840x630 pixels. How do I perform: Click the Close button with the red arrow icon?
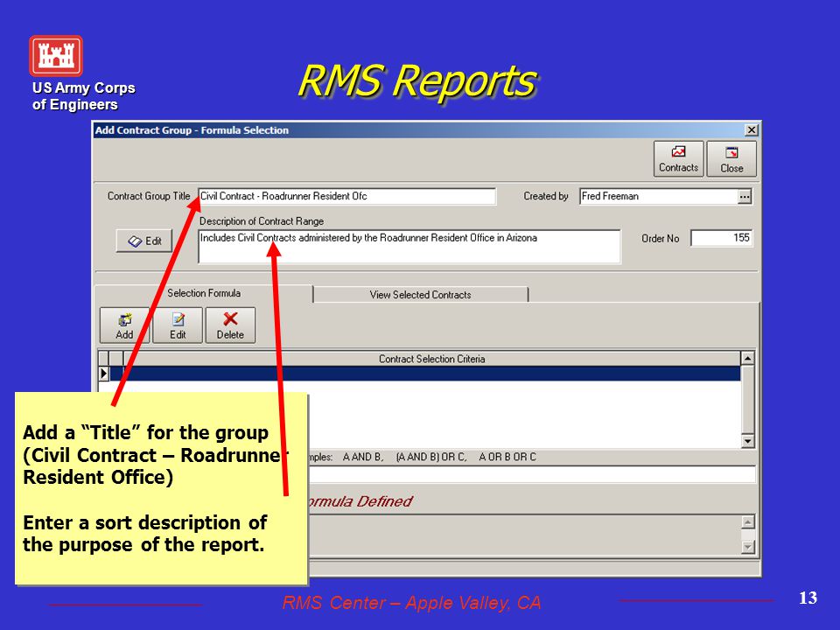click(731, 158)
